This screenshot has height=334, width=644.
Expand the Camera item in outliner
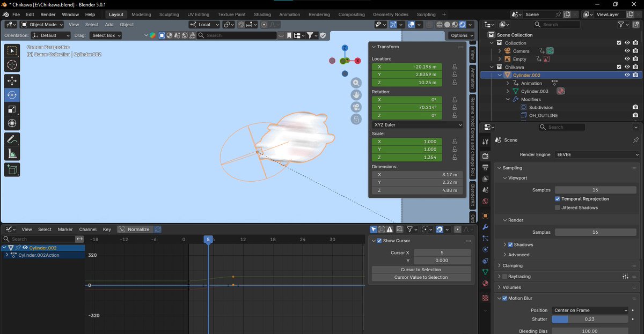click(x=500, y=51)
